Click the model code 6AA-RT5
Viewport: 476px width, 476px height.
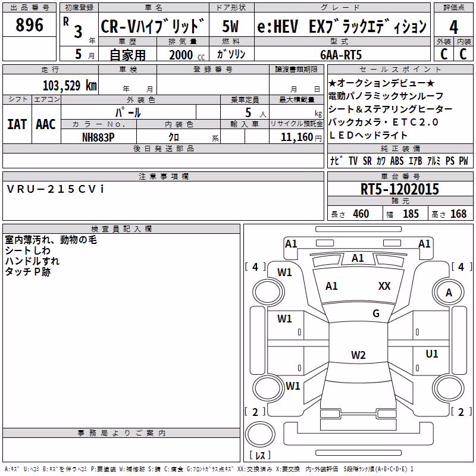[x=341, y=55]
